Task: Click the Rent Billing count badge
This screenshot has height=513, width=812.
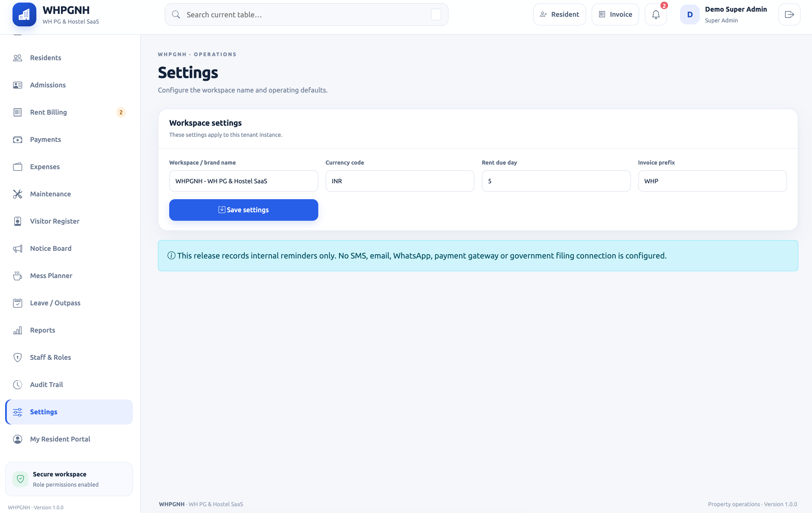Action: 121,112
